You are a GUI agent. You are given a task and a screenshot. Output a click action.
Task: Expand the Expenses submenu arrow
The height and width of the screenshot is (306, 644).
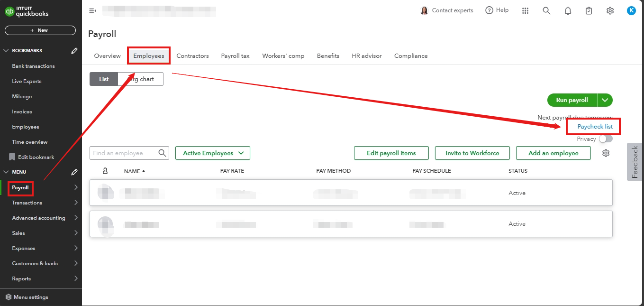pos(76,248)
